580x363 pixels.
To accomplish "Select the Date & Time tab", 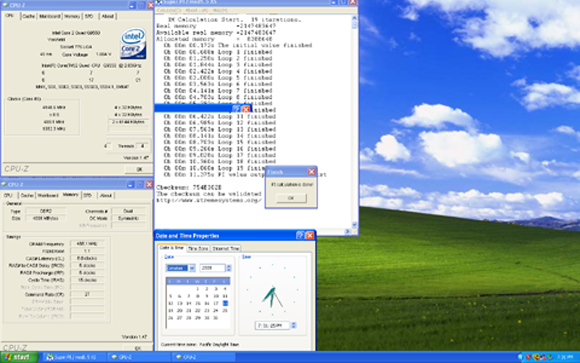I will pyautogui.click(x=172, y=248).
